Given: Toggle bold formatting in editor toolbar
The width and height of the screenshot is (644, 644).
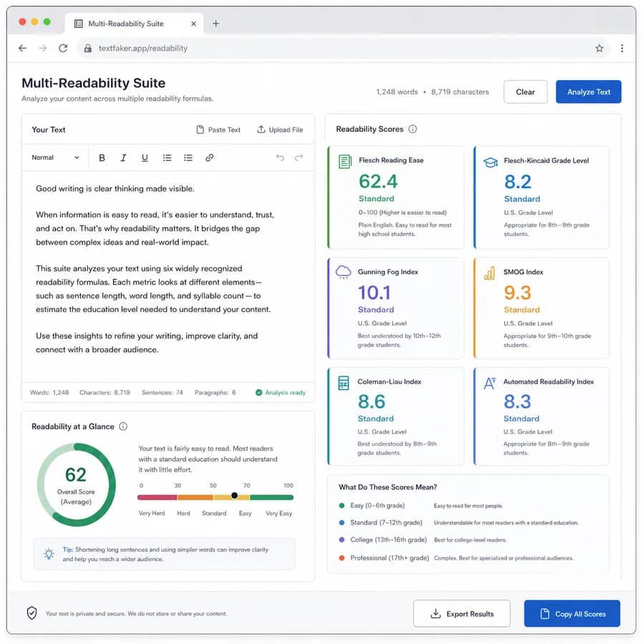Looking at the screenshot, I should [102, 157].
